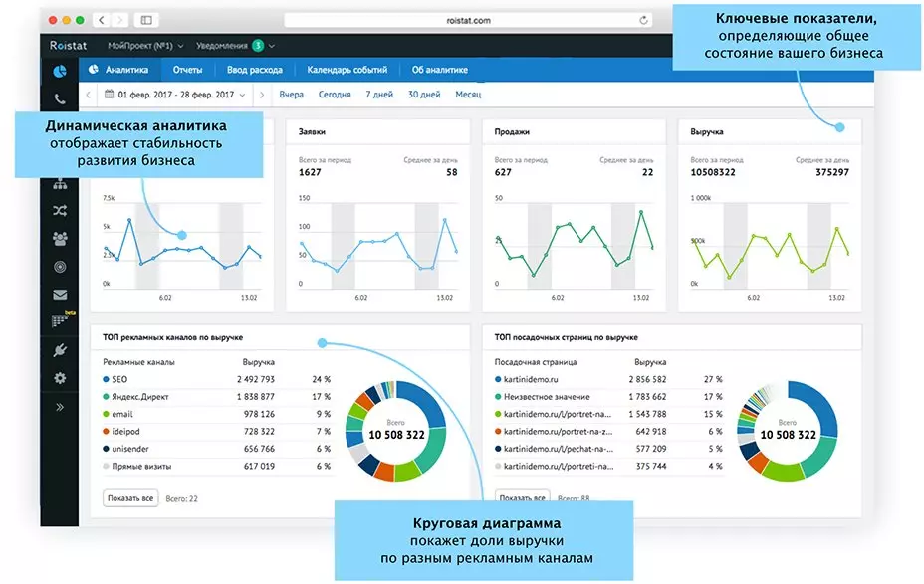The height and width of the screenshot is (584, 924).
Task: Click the target circle sidebar icon
Action: (x=60, y=267)
